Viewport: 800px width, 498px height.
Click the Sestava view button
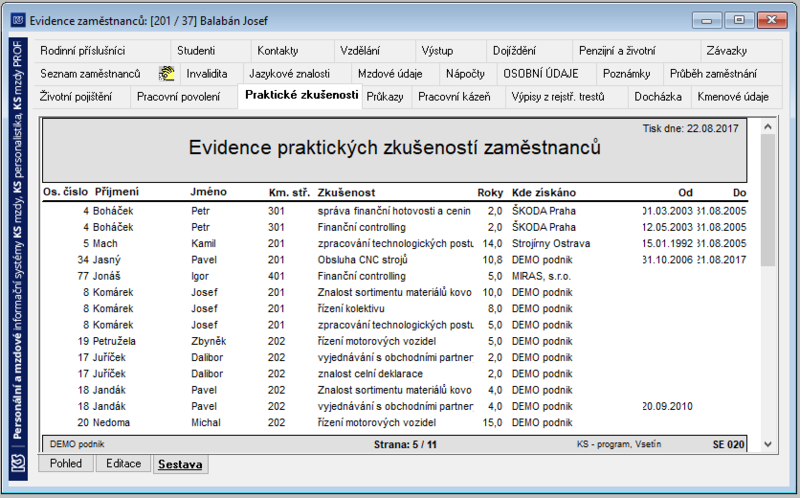[x=181, y=465]
